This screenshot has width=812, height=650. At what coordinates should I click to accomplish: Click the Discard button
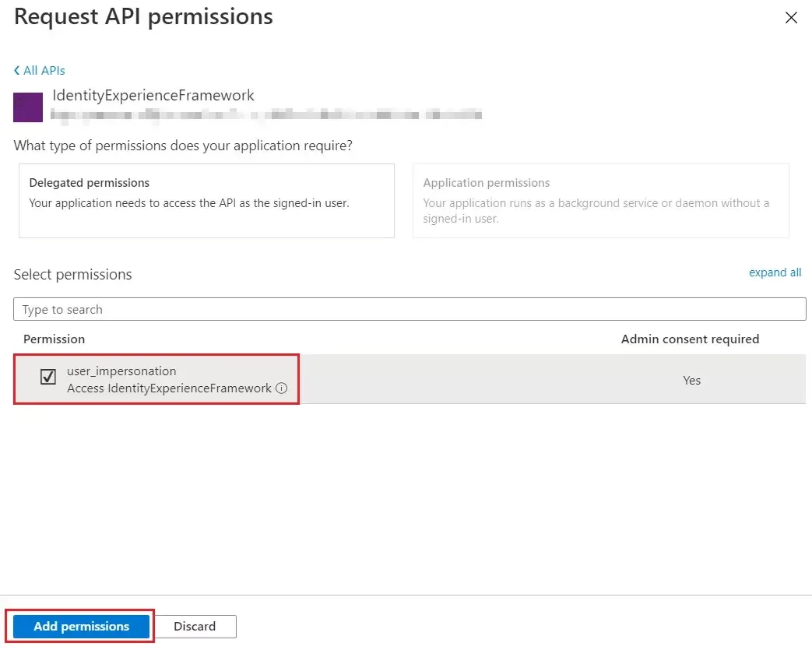point(194,626)
